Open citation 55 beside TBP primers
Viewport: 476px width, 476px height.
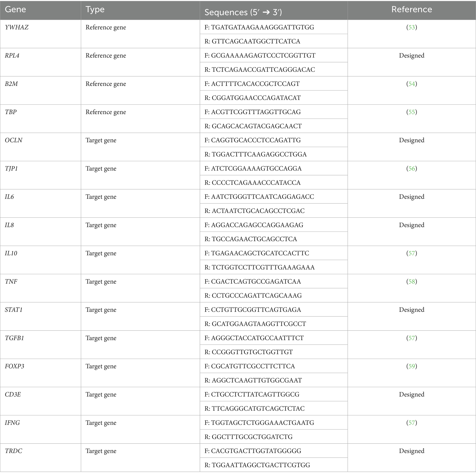[412, 112]
